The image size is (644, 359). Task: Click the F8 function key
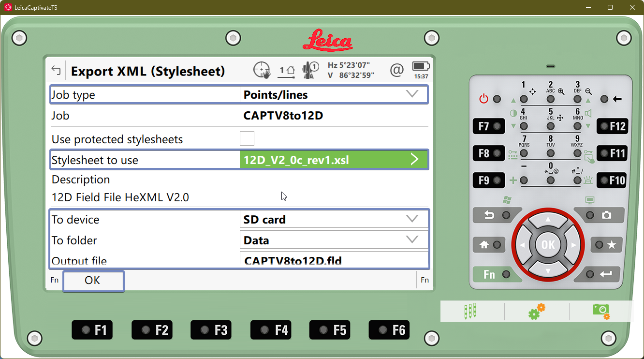click(489, 153)
